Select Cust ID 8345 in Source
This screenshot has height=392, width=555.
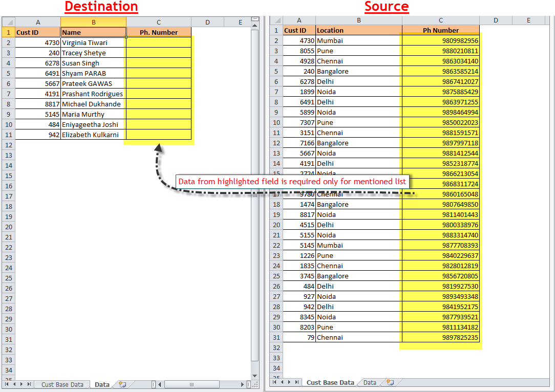299,317
